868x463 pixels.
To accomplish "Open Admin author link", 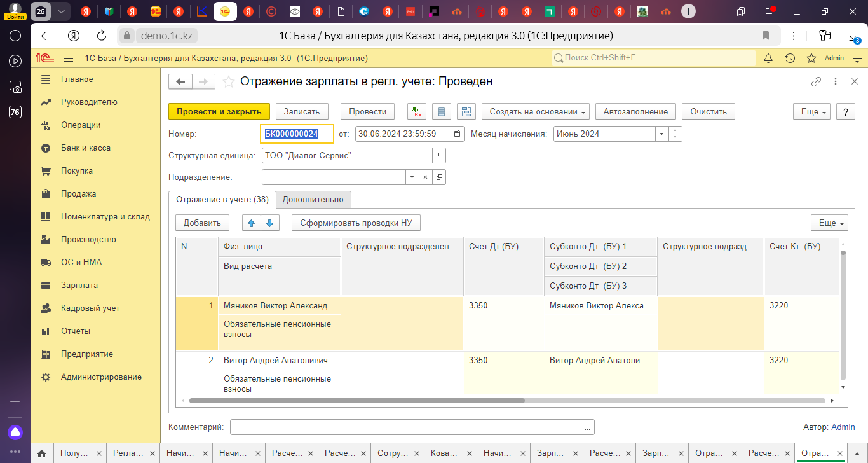I will (843, 427).
